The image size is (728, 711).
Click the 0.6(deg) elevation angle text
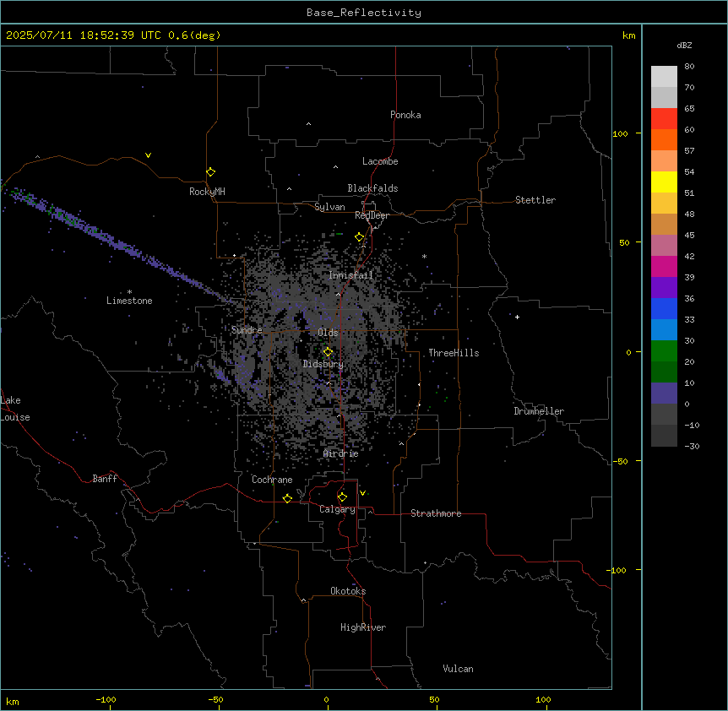pyautogui.click(x=194, y=35)
